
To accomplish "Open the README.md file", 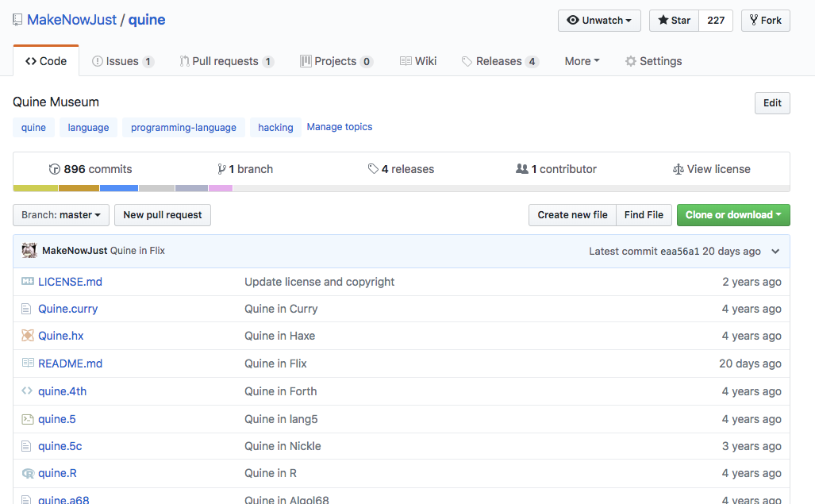I will point(70,364).
